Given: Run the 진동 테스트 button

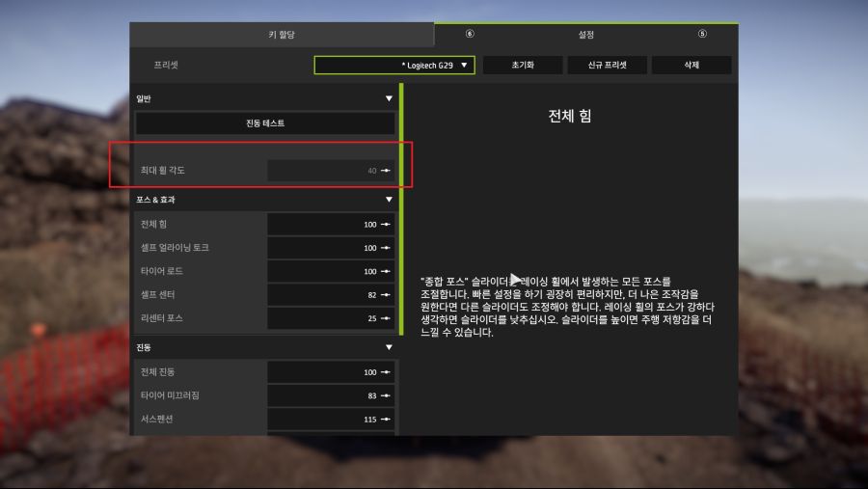Looking at the screenshot, I should point(265,122).
